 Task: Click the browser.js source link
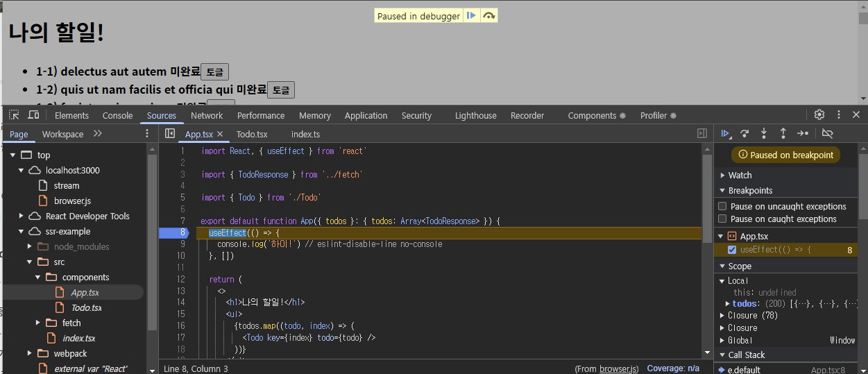point(618,368)
